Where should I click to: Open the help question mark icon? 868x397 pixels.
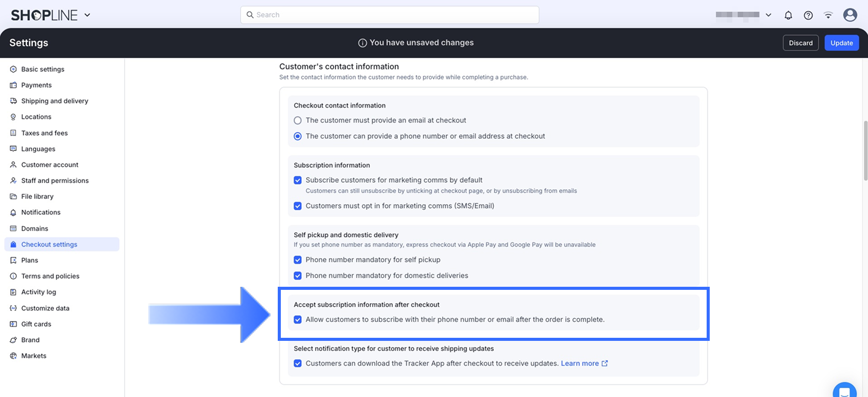[808, 15]
